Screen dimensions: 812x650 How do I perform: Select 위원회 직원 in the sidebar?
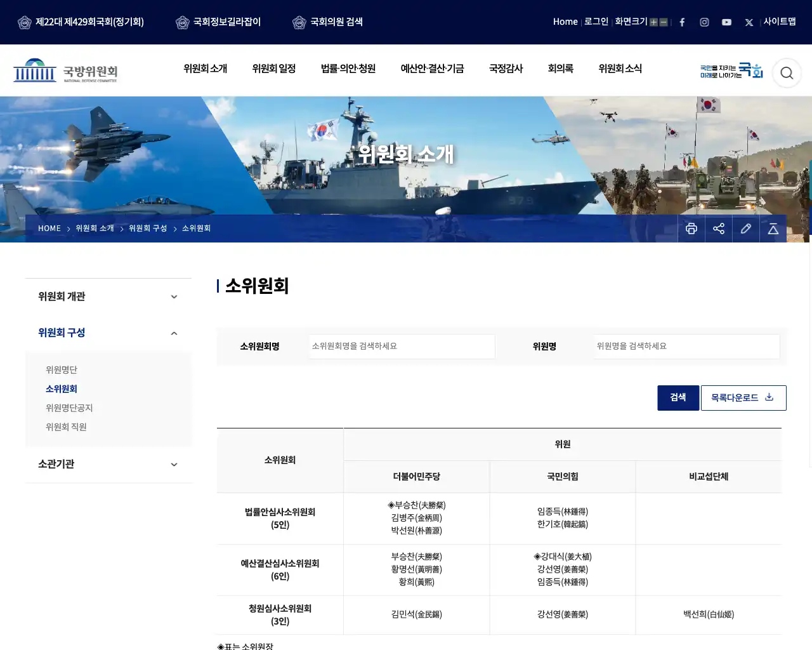tap(66, 427)
